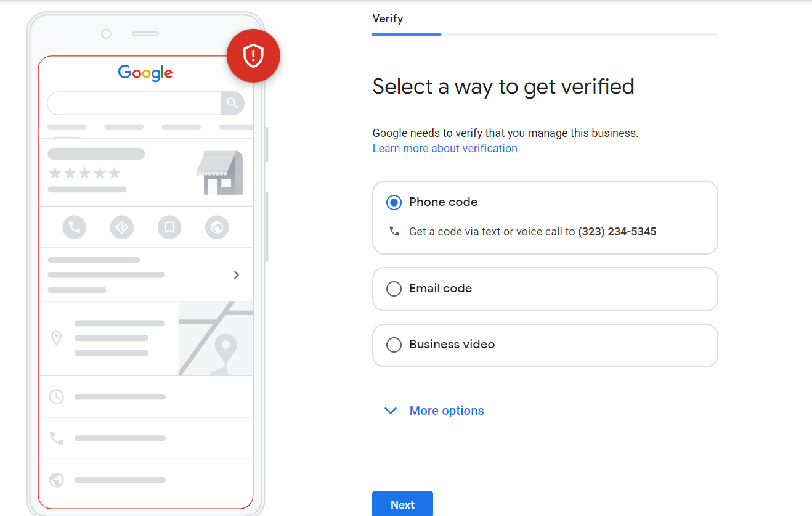Click the storefront illustration icon
Screen dimensions: 812x516
click(219, 173)
